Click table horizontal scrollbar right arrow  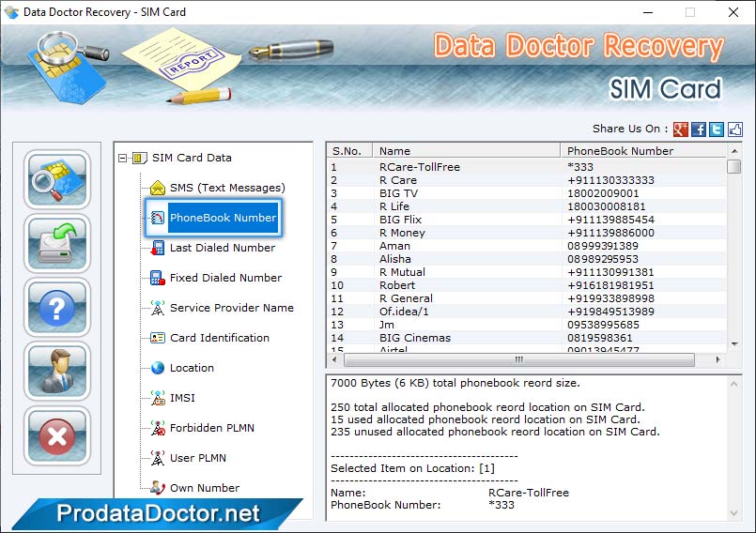(717, 359)
